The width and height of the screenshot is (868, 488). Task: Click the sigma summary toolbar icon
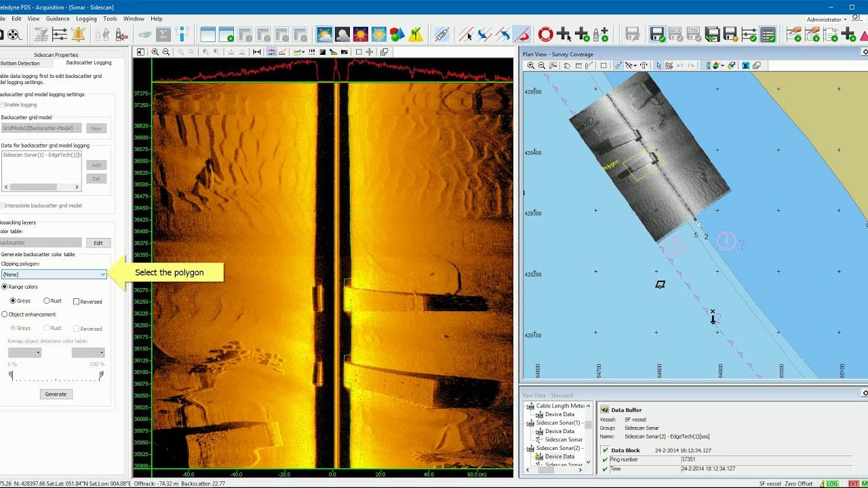coord(163,34)
